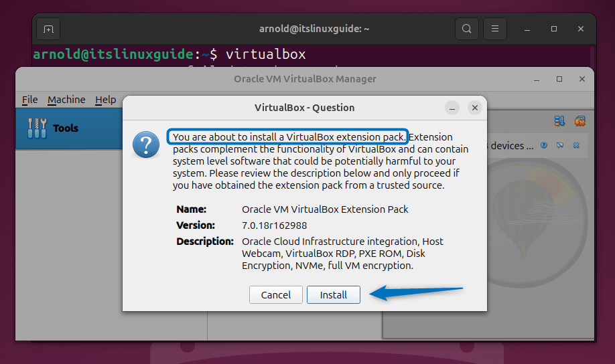Close the VirtualBox - Question dialog
The height and width of the screenshot is (364, 615).
click(x=475, y=108)
